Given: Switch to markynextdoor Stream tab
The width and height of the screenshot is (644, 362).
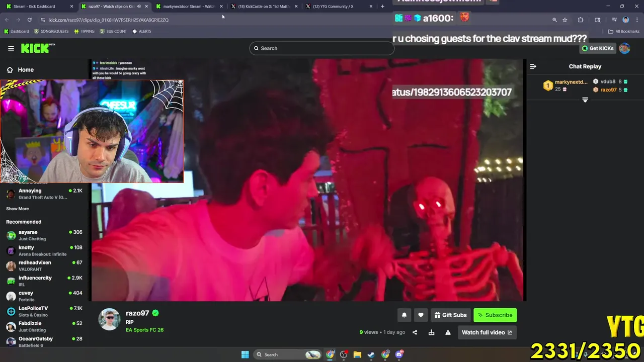Looking at the screenshot, I should click(189, 7).
